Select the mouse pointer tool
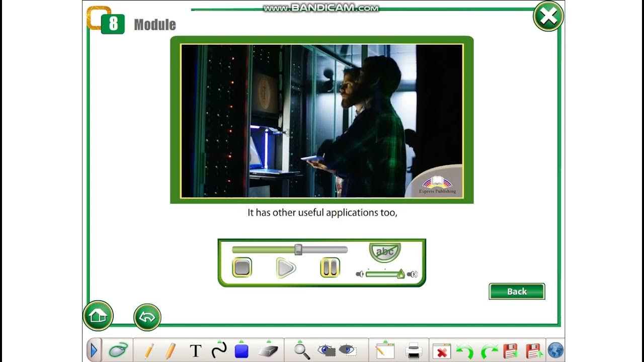This screenshot has height=362, width=644. coord(118,350)
